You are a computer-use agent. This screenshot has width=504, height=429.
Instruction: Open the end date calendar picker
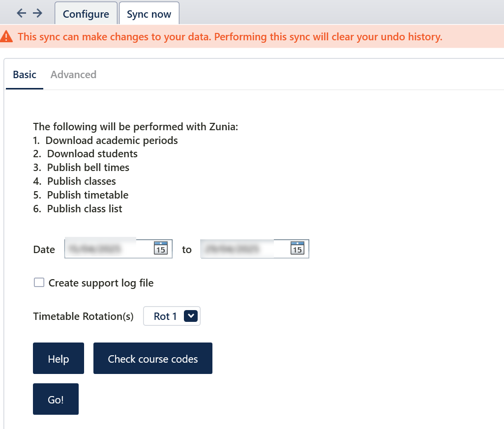[x=297, y=249]
